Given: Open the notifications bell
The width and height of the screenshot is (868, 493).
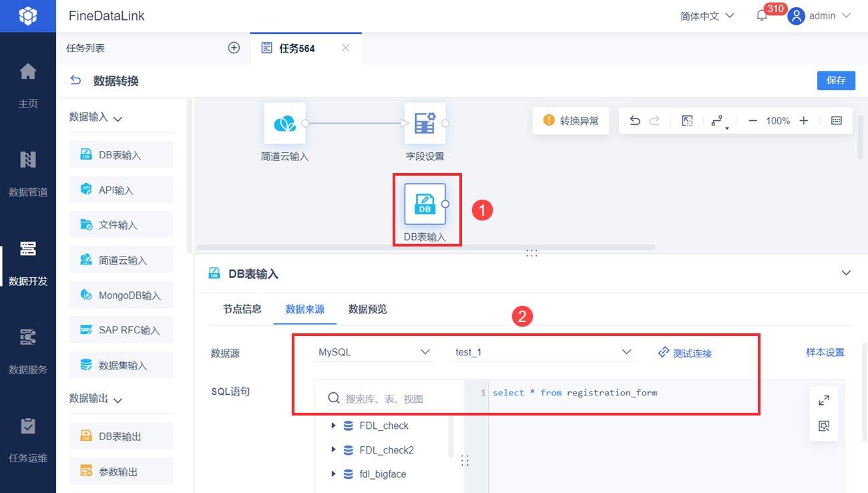Looking at the screenshot, I should [x=762, y=16].
